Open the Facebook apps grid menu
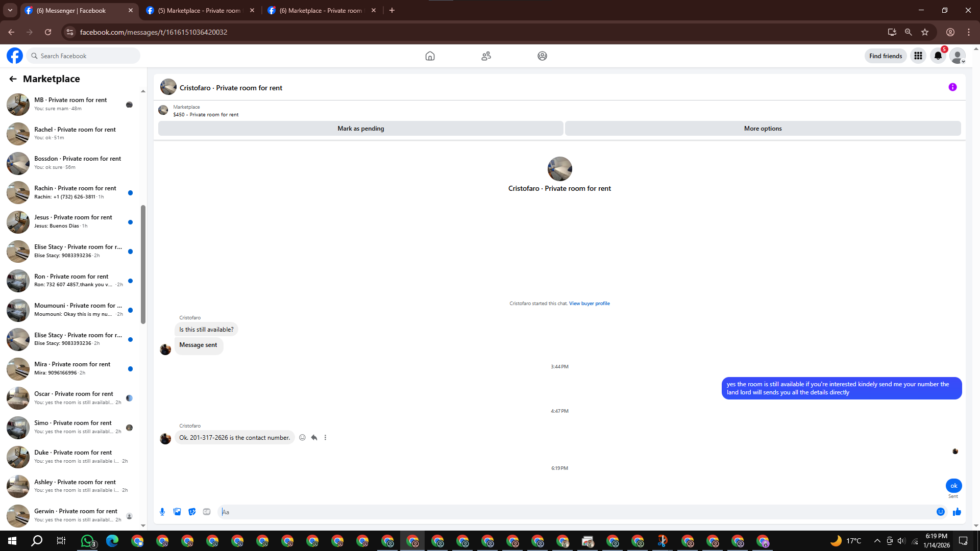This screenshot has width=980, height=551. tap(918, 56)
